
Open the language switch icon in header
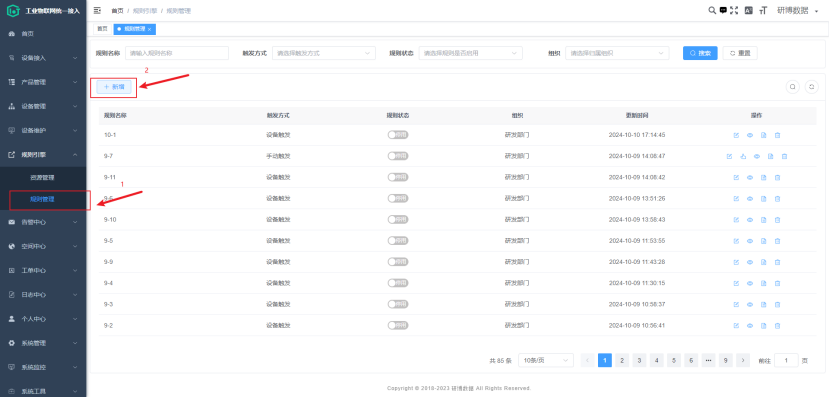coord(748,10)
